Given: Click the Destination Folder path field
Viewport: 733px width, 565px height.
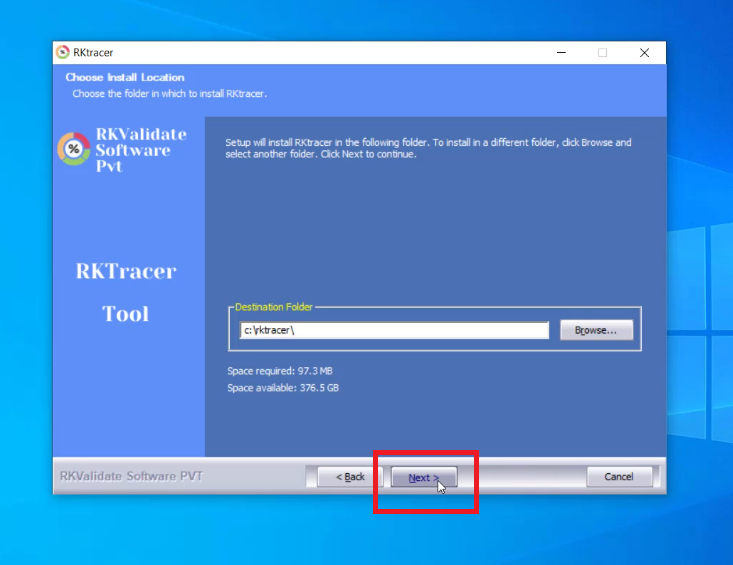Looking at the screenshot, I should point(394,330).
